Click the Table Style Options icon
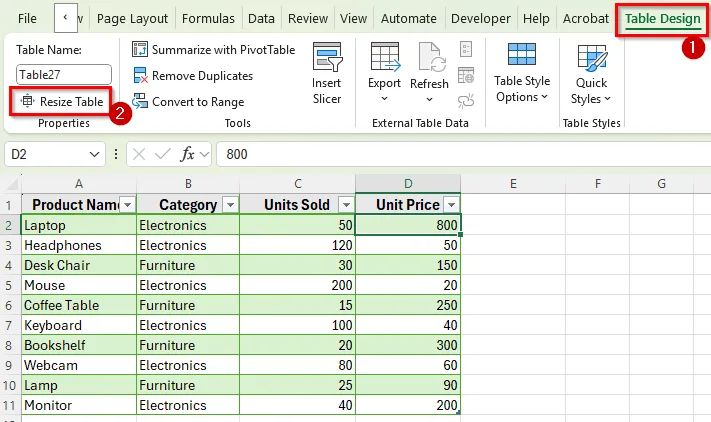The width and height of the screenshot is (711, 422). pyautogui.click(x=522, y=54)
